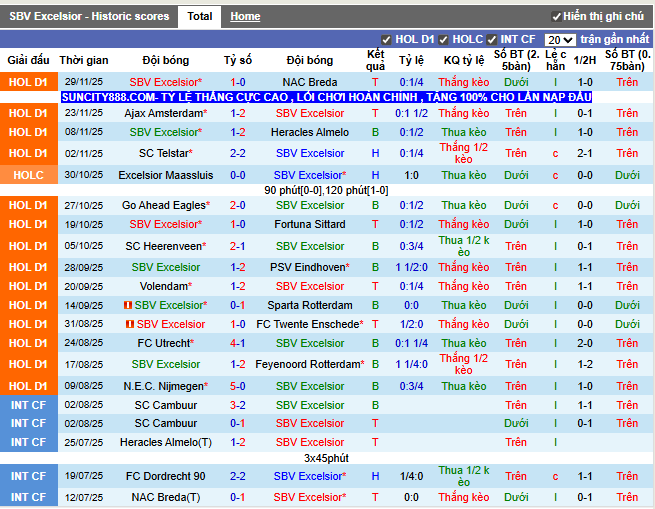Click the INT CF badge on the FC Dordrecht 90 row
655x509 pixels.
(28, 477)
